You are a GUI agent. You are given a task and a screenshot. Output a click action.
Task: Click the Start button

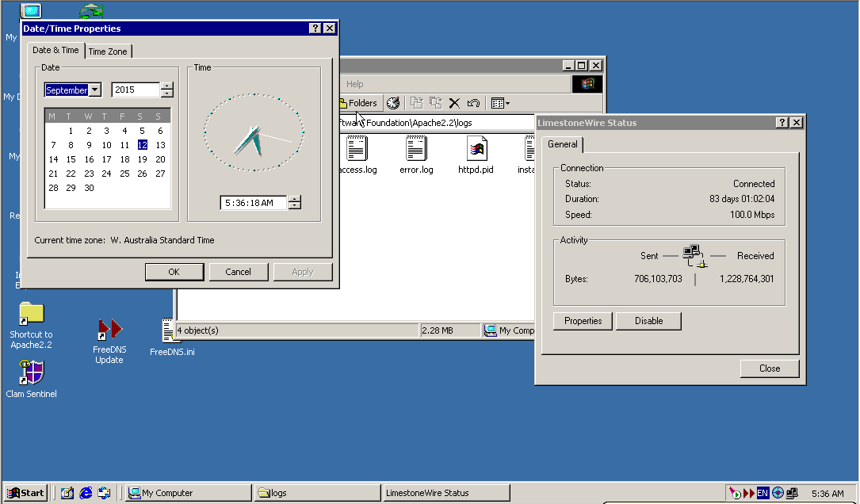[x=25, y=492]
